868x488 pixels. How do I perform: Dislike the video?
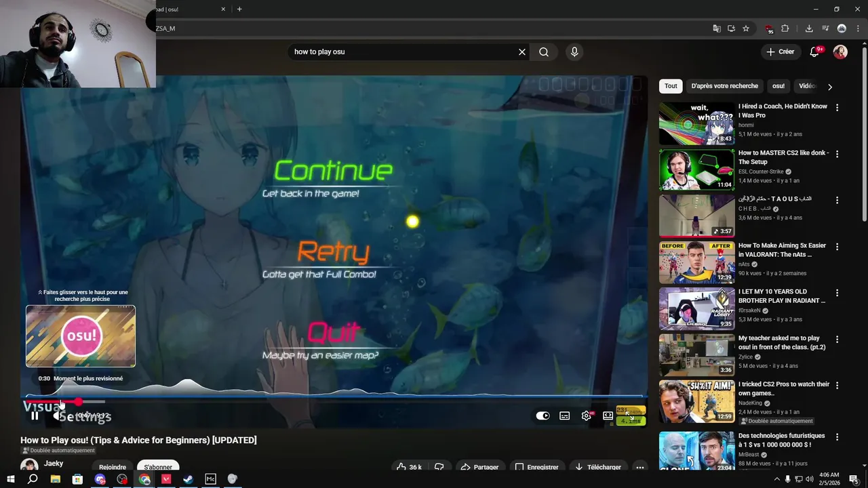click(x=439, y=467)
